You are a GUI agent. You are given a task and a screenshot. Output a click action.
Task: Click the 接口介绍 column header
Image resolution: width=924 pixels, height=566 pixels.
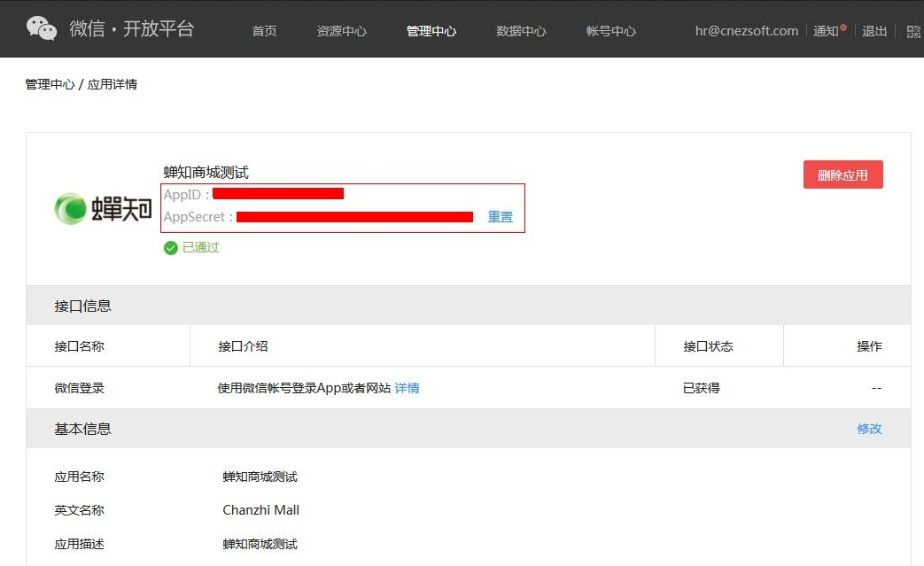point(244,346)
